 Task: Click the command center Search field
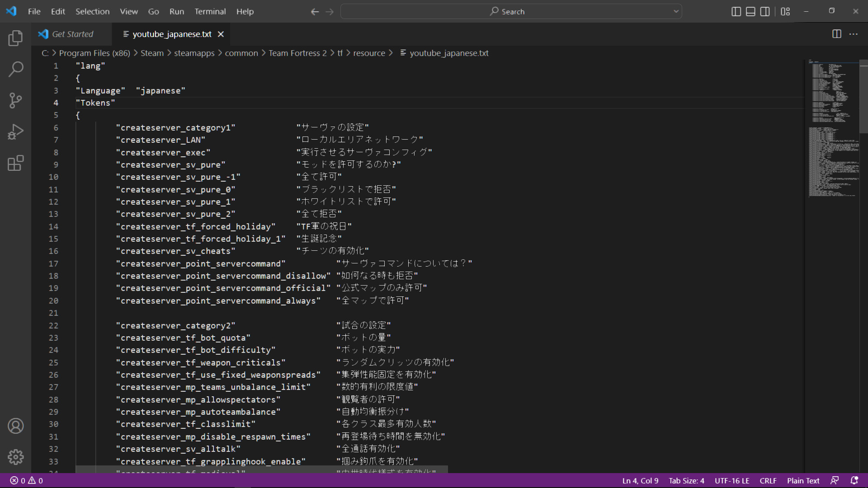point(511,12)
